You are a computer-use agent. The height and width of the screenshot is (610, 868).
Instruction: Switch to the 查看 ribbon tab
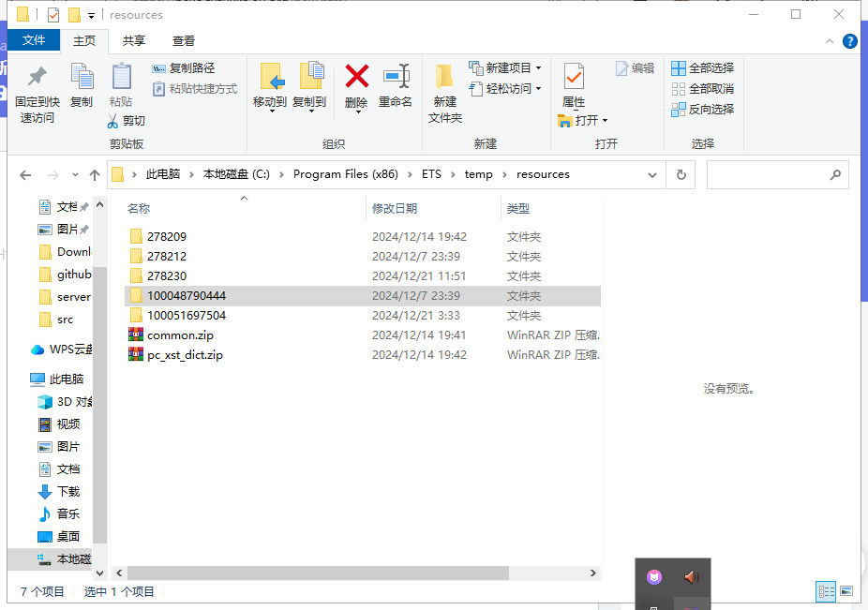click(183, 41)
